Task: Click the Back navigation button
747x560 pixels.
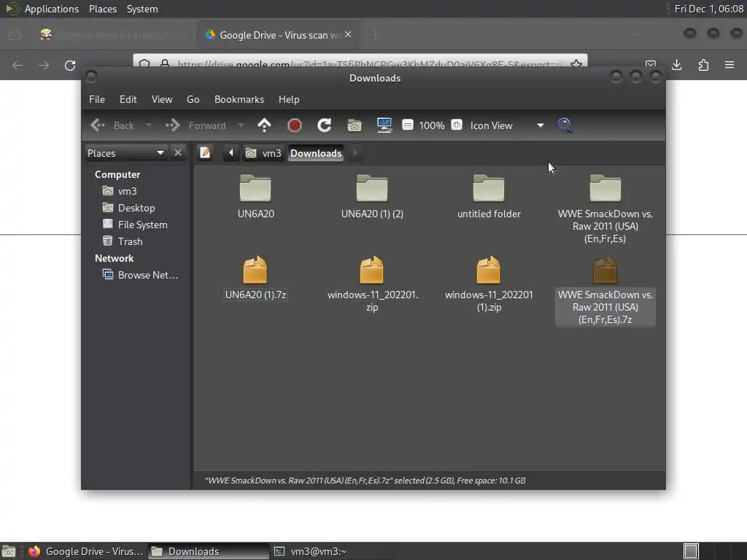Action: [x=113, y=125]
